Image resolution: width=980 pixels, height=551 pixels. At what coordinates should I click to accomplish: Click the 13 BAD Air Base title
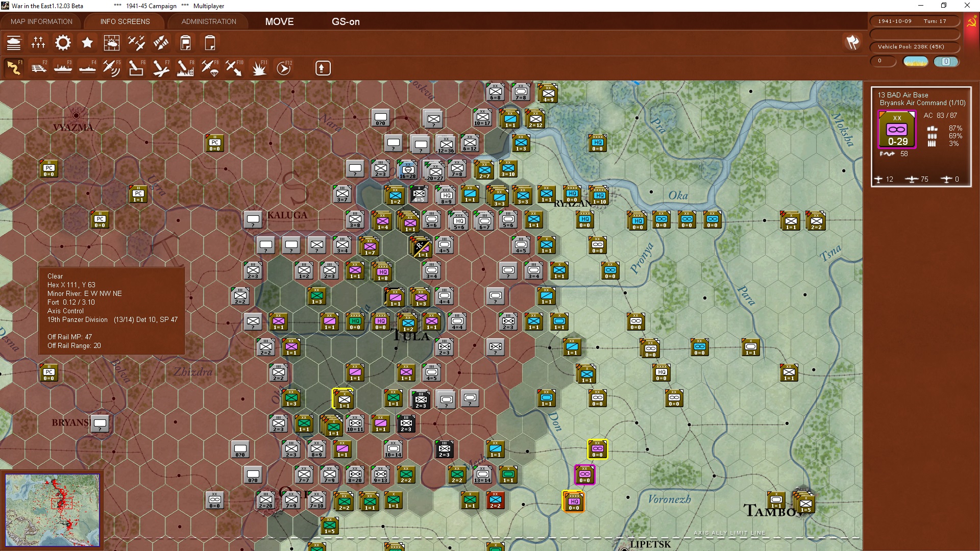pos(902,95)
